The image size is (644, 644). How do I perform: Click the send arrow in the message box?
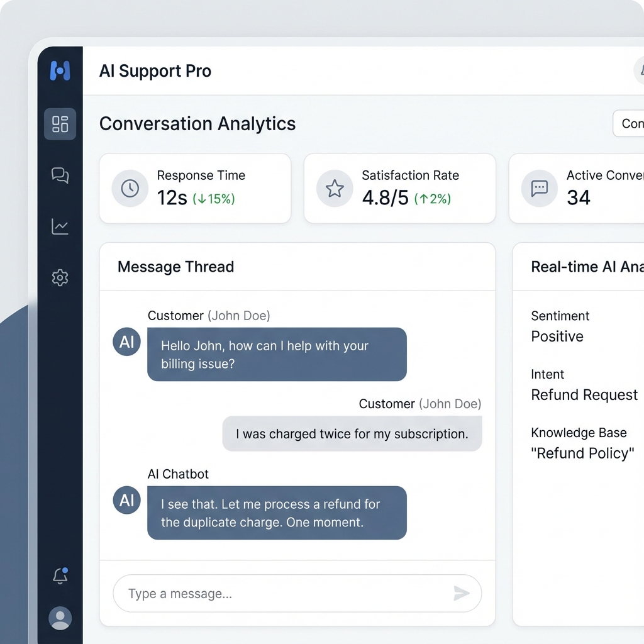pyautogui.click(x=461, y=593)
